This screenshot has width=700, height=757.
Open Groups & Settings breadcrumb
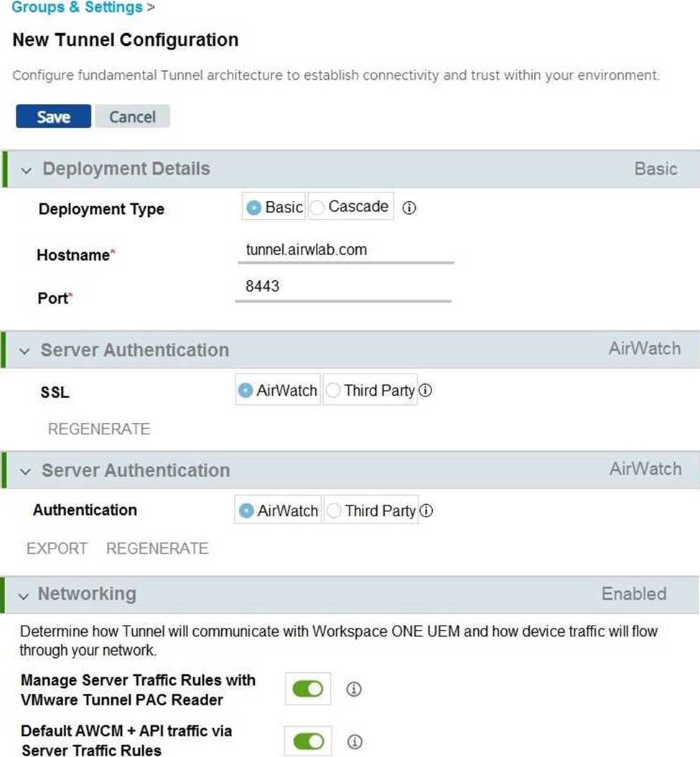(x=77, y=6)
